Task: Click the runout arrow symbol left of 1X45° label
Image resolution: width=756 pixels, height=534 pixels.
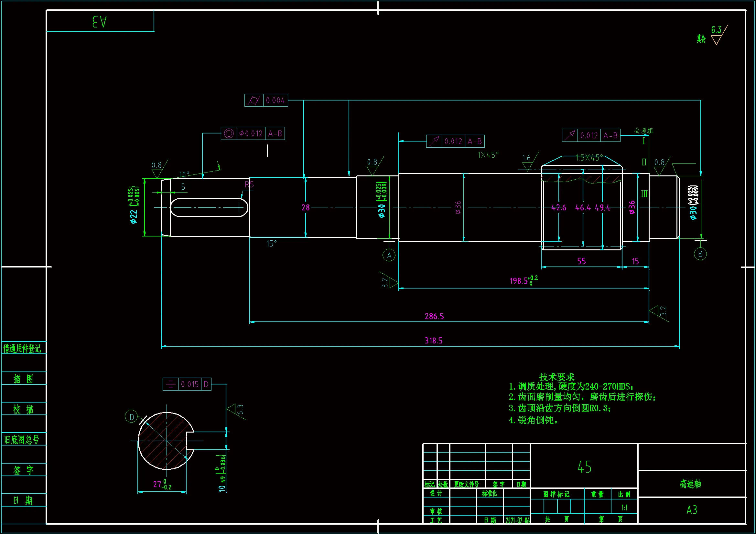Action: click(434, 141)
